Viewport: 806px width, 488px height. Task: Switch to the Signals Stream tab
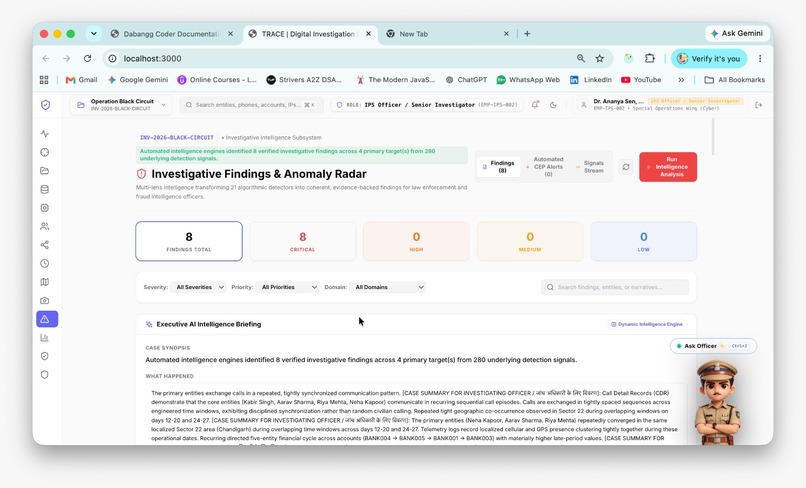590,167
